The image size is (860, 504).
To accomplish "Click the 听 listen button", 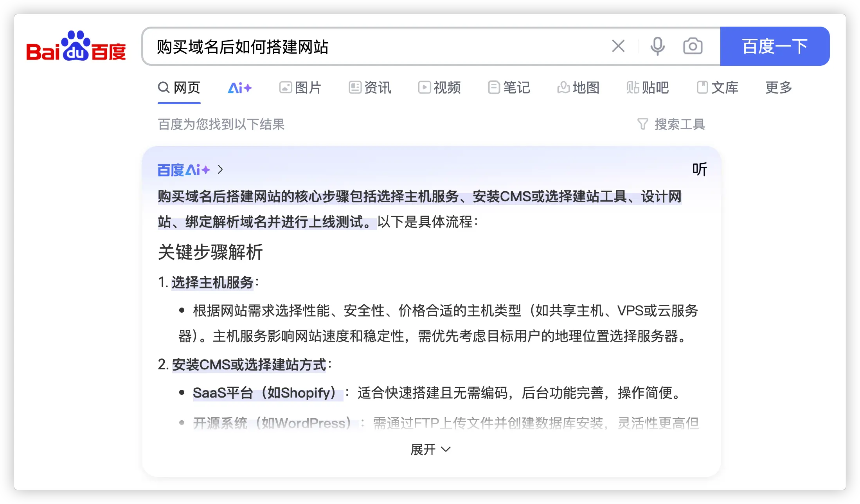I will click(700, 169).
